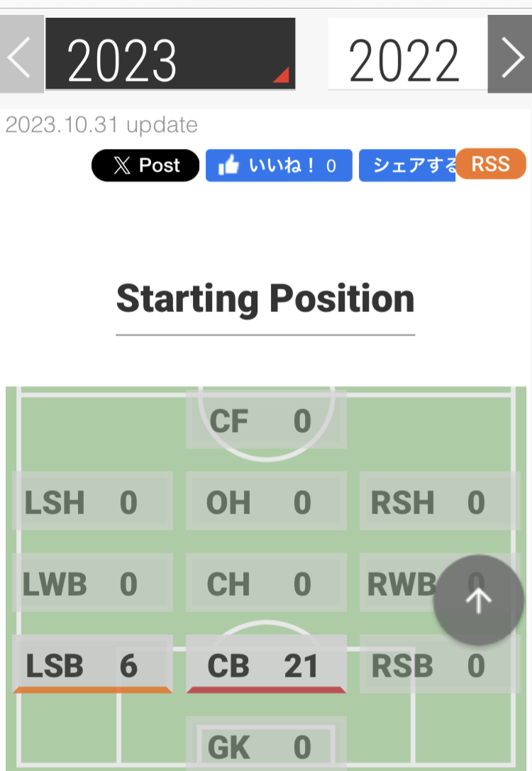Click the red triangle on 2023 tab
The width and height of the screenshot is (532, 771).
282,75
